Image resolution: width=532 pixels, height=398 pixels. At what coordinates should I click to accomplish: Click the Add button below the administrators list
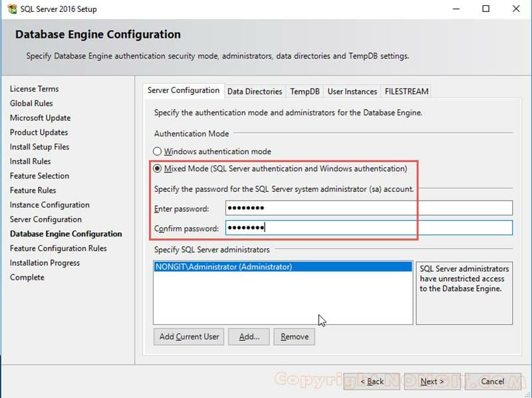pyautogui.click(x=249, y=336)
